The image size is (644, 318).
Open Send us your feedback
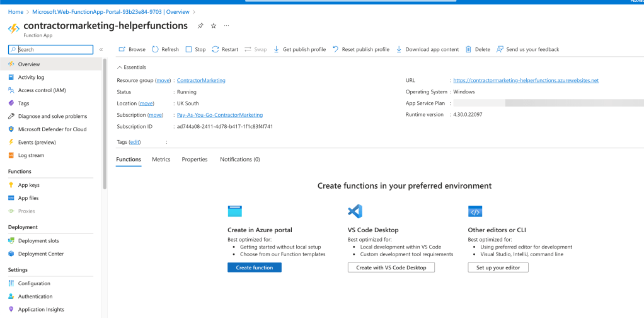528,49
